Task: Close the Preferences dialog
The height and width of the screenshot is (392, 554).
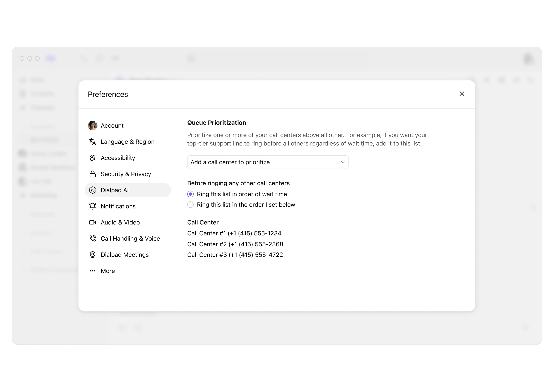Action: [462, 94]
